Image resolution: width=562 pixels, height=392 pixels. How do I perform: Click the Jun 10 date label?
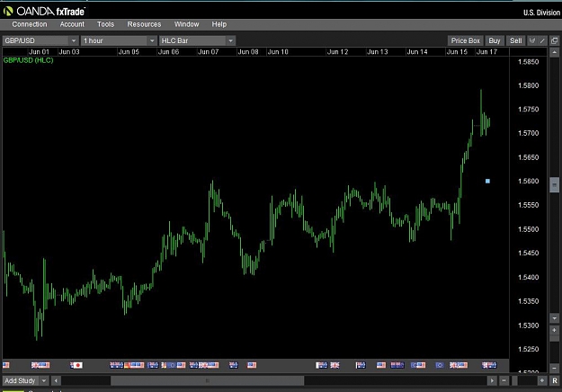(x=278, y=52)
